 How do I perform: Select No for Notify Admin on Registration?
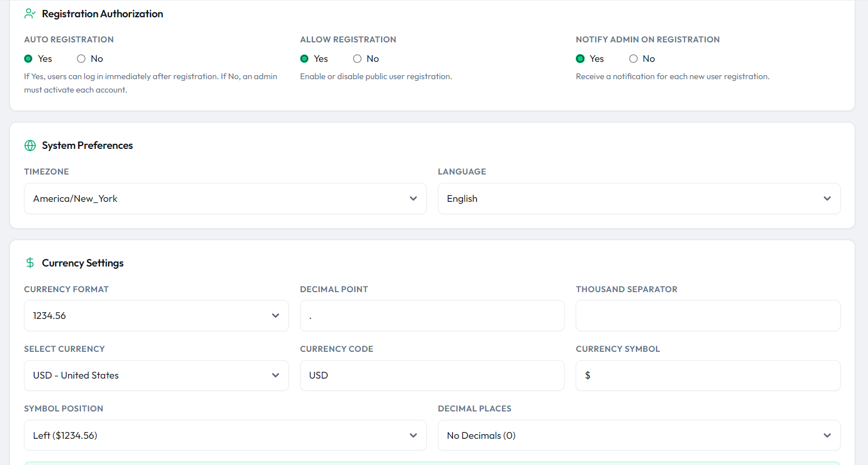point(634,59)
